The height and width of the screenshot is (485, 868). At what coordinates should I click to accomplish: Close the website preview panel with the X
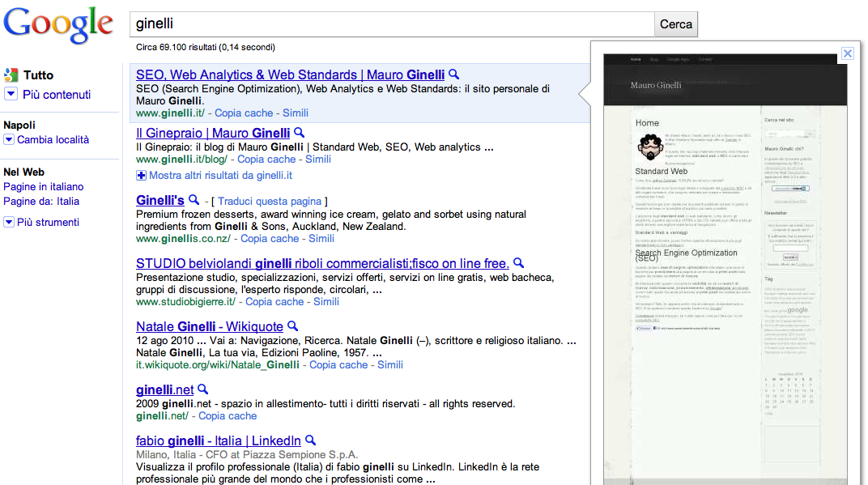tap(847, 53)
